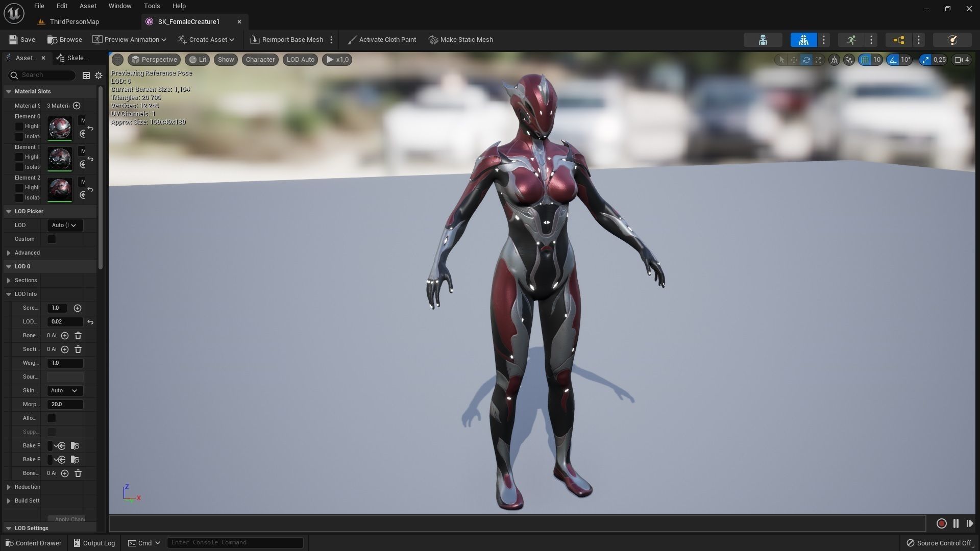Toggle rotation angle snapping

pos(893,60)
